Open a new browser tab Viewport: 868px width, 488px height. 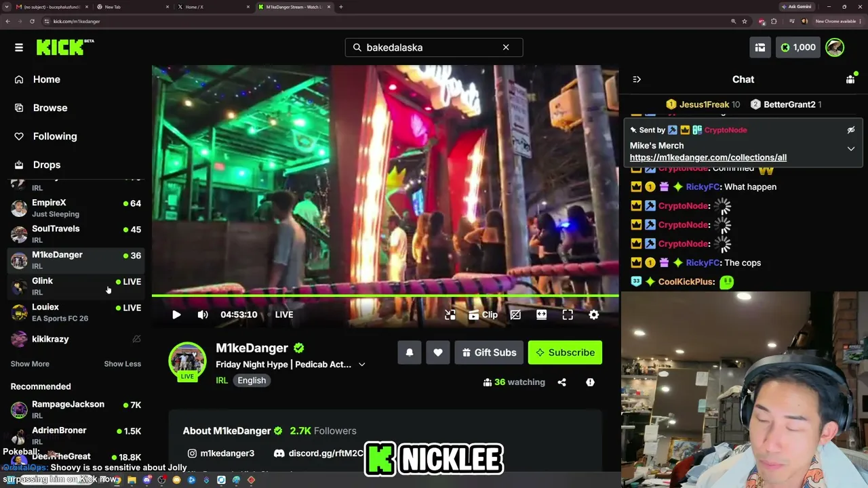341,7
